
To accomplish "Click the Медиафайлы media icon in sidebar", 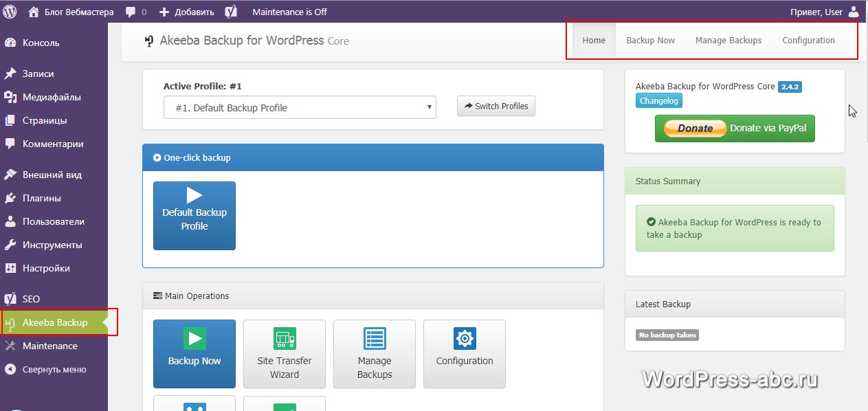I will [10, 97].
